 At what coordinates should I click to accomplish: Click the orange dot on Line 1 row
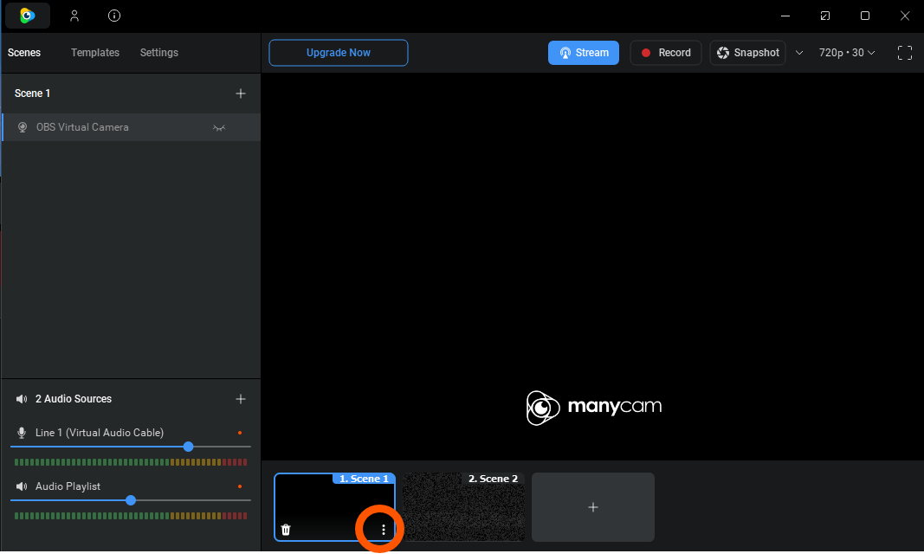240,433
